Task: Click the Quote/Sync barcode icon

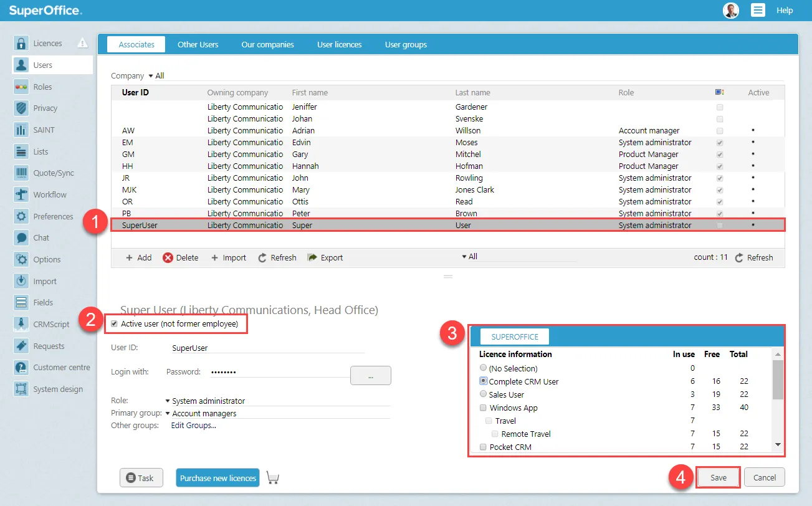Action: pyautogui.click(x=22, y=173)
